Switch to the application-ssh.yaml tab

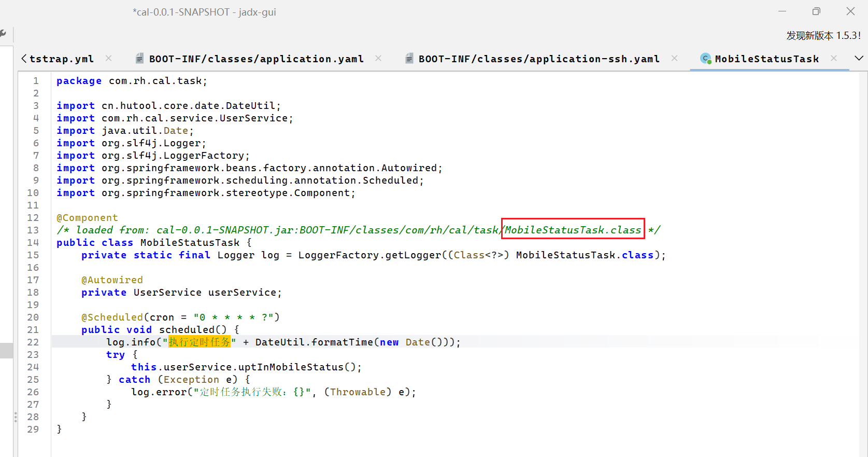(x=538, y=59)
